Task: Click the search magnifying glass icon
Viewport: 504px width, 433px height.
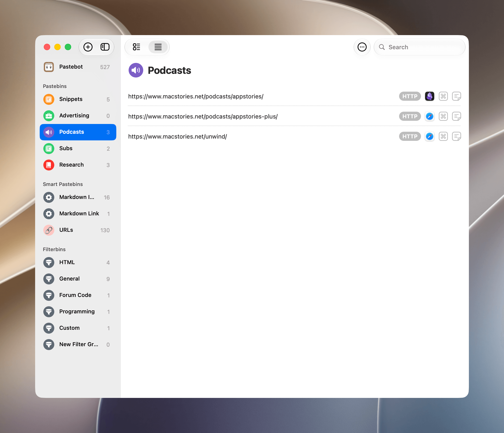Action: (382, 47)
